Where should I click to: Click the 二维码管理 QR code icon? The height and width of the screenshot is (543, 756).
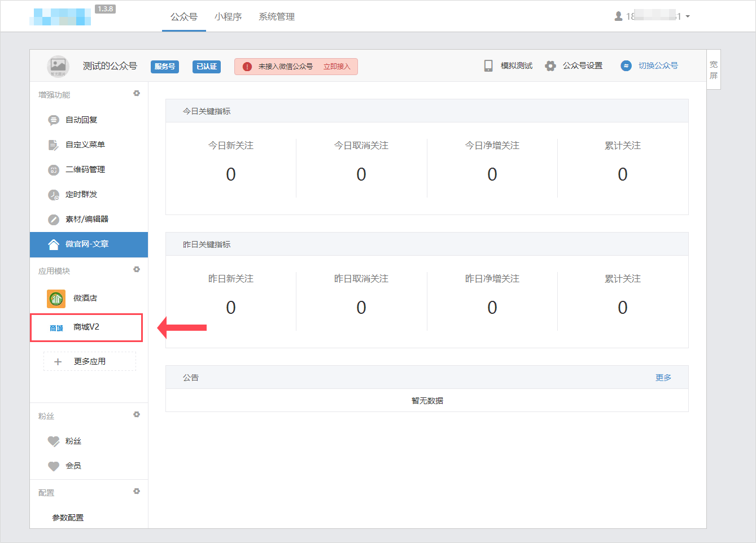pos(54,170)
